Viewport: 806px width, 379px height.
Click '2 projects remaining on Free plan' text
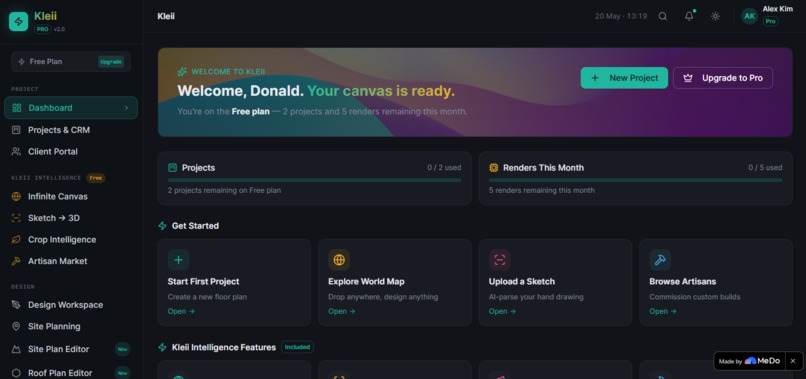tap(224, 190)
